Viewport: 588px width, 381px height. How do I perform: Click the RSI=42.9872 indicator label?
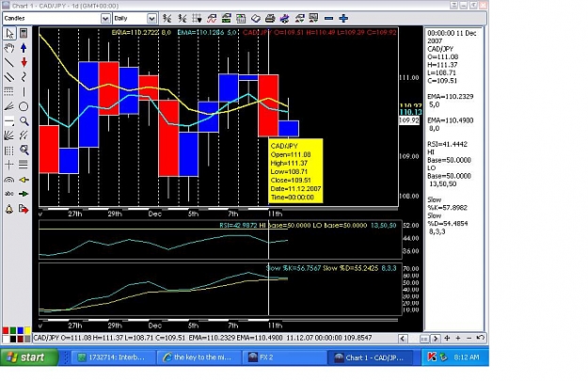(238, 226)
